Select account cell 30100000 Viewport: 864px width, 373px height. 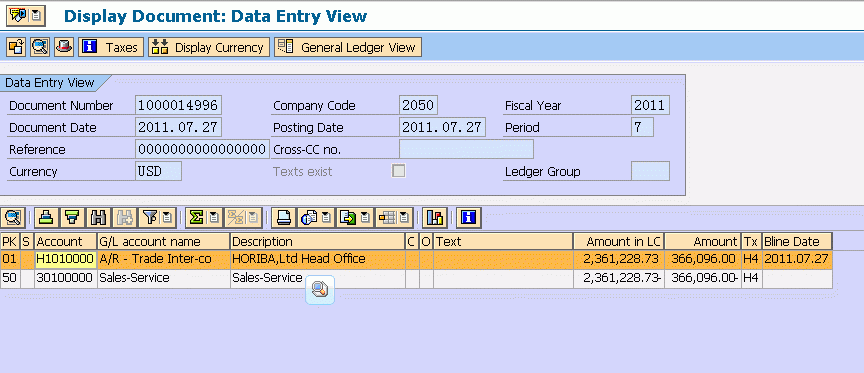pyautogui.click(x=66, y=278)
